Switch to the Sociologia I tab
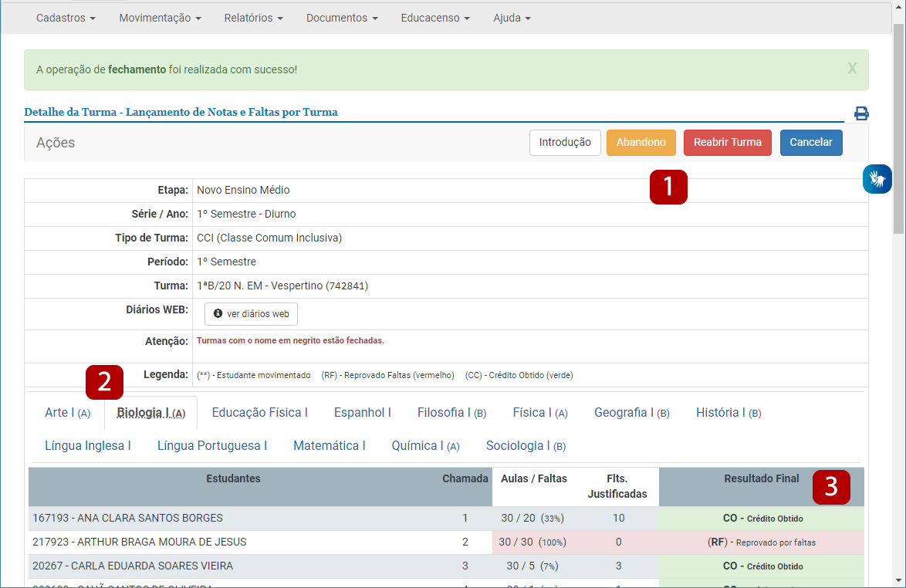The width and height of the screenshot is (906, 588). click(526, 446)
